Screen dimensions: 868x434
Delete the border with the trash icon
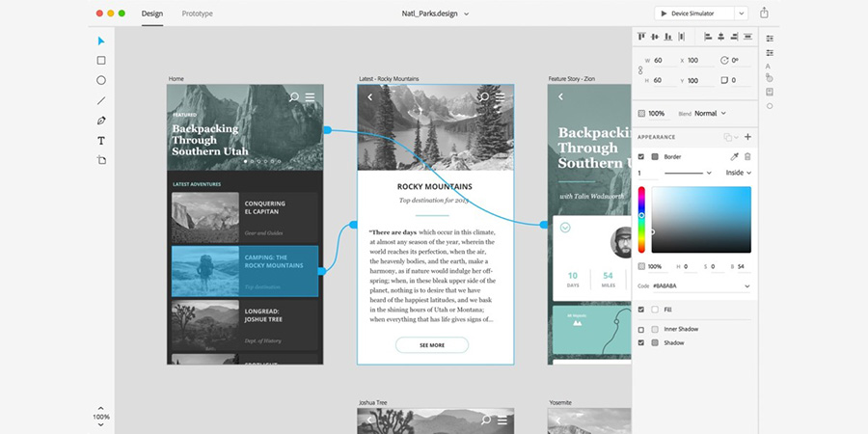(x=747, y=156)
